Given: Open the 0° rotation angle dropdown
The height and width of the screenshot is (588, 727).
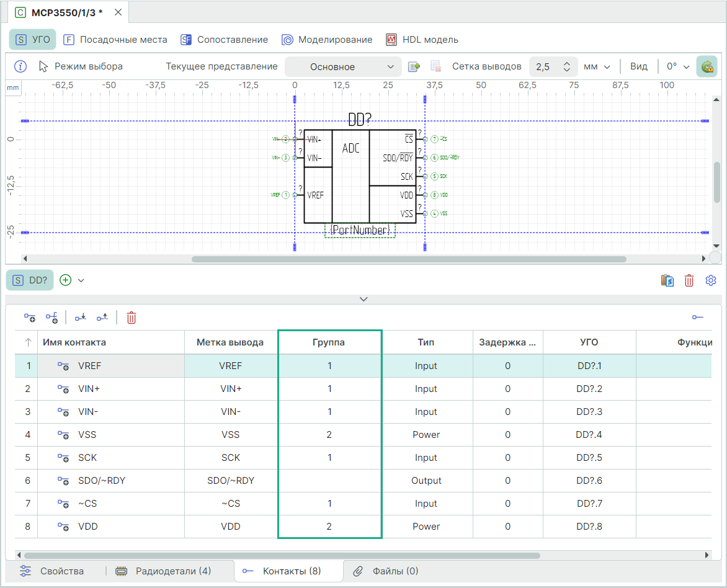Looking at the screenshot, I should click(x=678, y=66).
